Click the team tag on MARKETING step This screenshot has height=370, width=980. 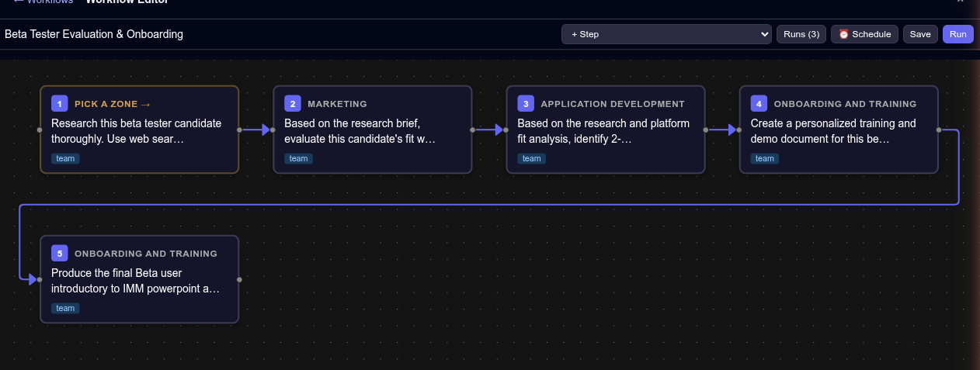point(298,158)
